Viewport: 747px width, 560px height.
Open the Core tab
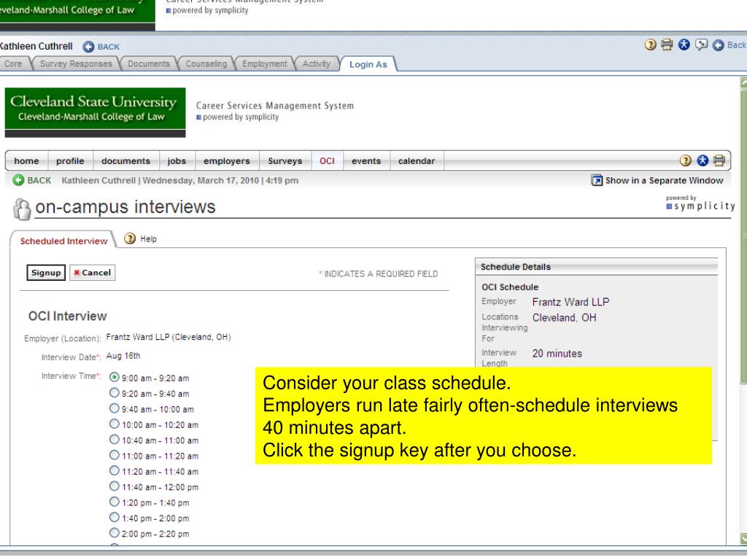pyautogui.click(x=13, y=64)
